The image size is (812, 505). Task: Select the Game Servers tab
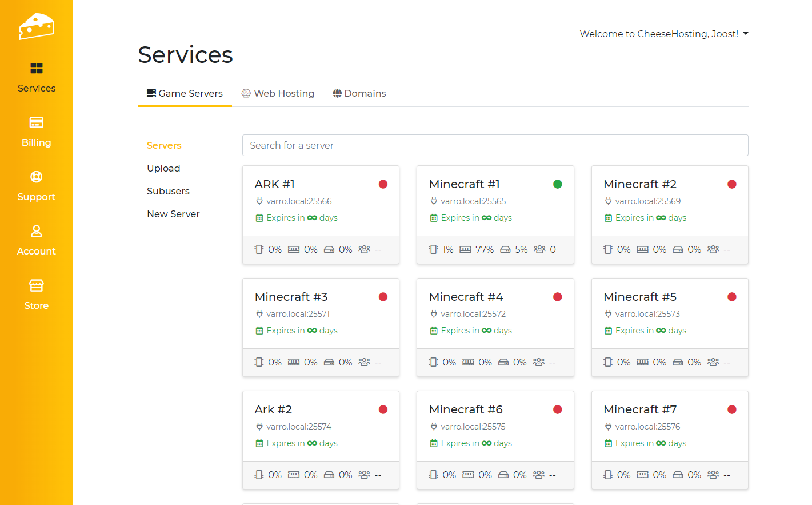tap(185, 93)
